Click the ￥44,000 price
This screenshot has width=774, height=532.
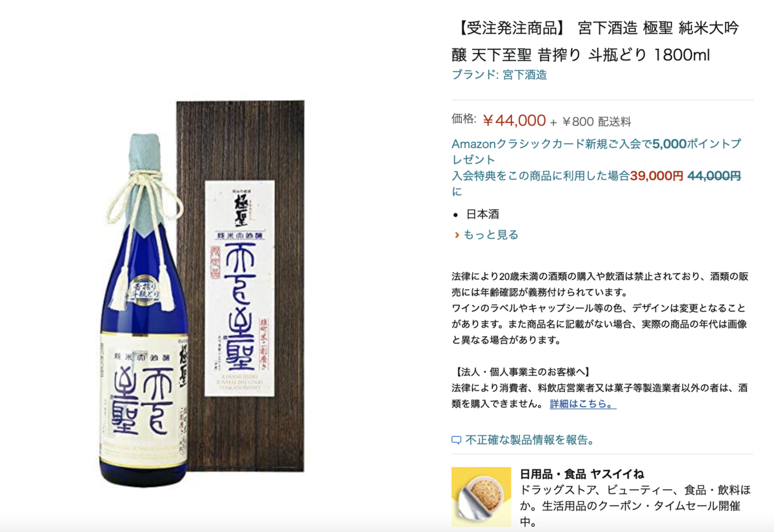(514, 121)
